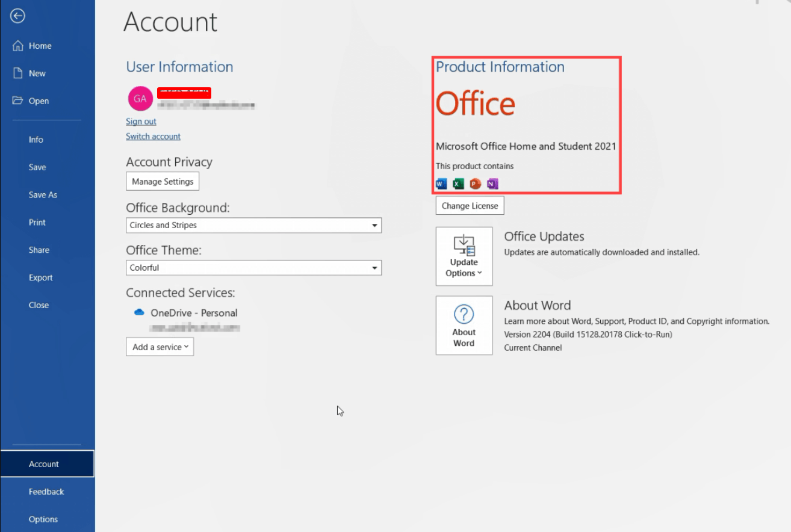The height and width of the screenshot is (532, 791).
Task: Click the OneNote app icon under product contents
Action: click(x=492, y=184)
